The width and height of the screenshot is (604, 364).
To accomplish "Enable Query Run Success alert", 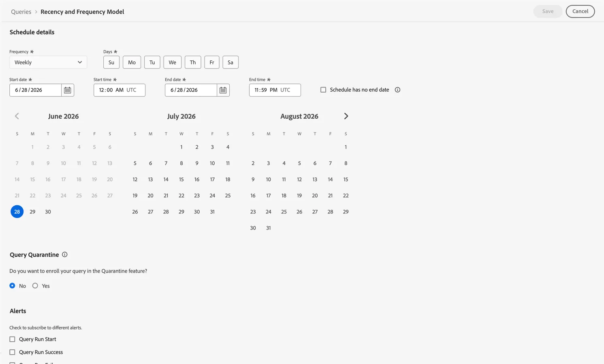I will coord(13,352).
